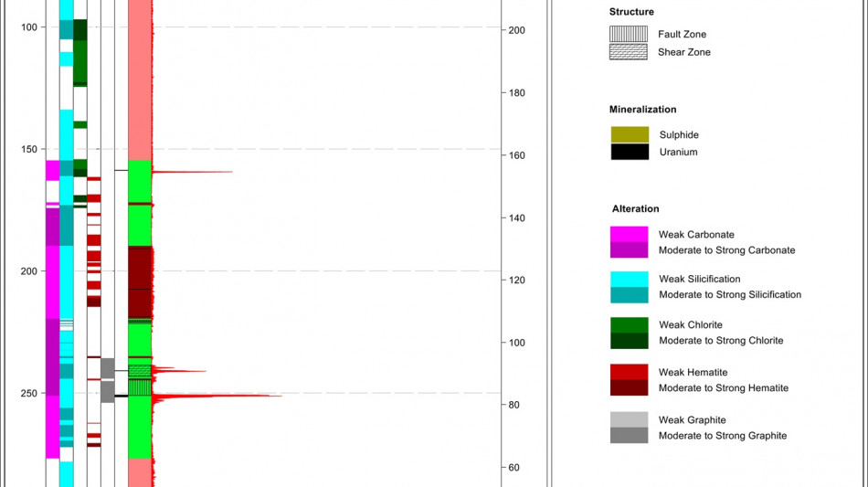The height and width of the screenshot is (487, 868).
Task: Pick the Weak Silicification cyan swatch
Action: [629, 280]
